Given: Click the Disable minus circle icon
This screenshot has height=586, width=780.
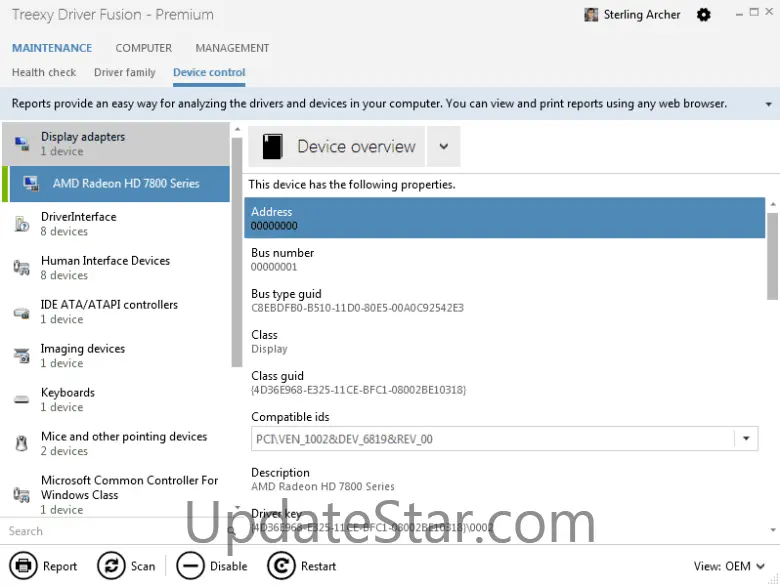Looking at the screenshot, I should pyautogui.click(x=190, y=566).
